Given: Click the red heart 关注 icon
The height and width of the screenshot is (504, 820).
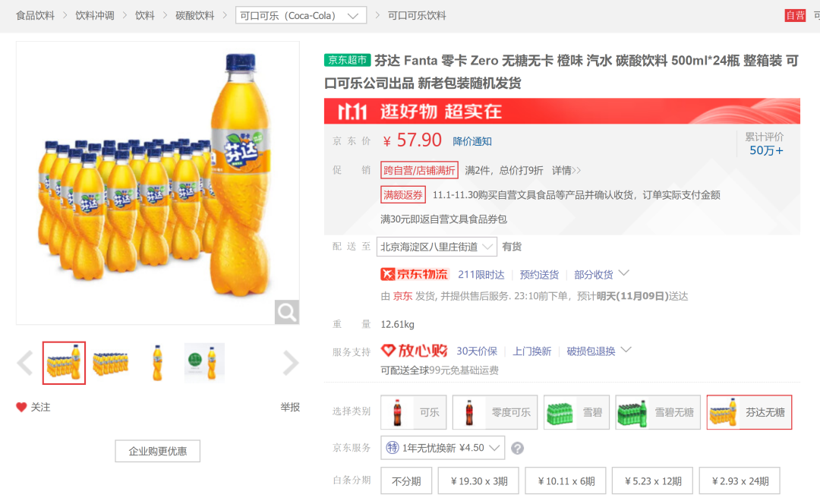Looking at the screenshot, I should [21, 408].
